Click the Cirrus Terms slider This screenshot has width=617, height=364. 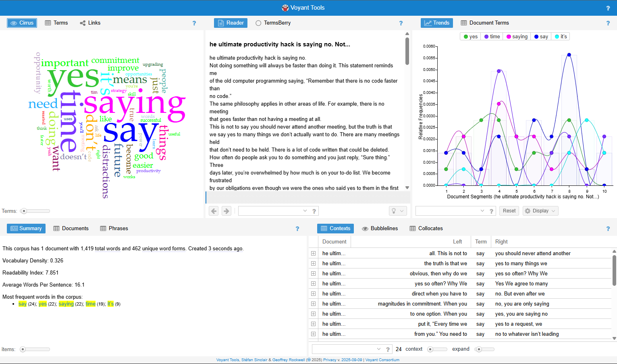click(x=35, y=211)
